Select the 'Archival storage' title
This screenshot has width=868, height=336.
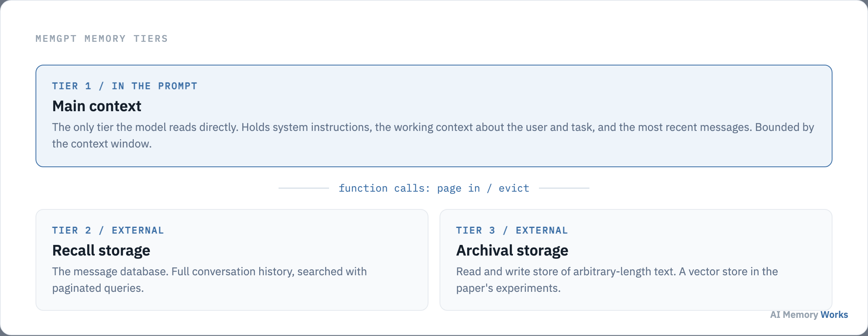[512, 250]
